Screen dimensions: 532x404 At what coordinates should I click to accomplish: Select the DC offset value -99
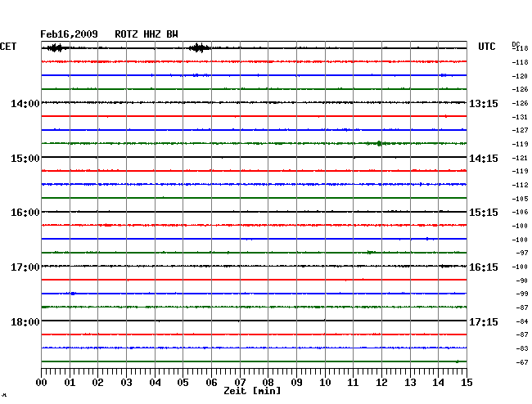click(522, 294)
